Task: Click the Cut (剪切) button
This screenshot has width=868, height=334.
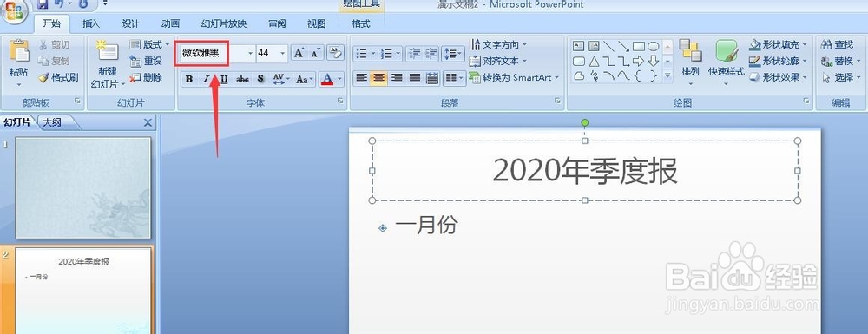Action: (54, 45)
